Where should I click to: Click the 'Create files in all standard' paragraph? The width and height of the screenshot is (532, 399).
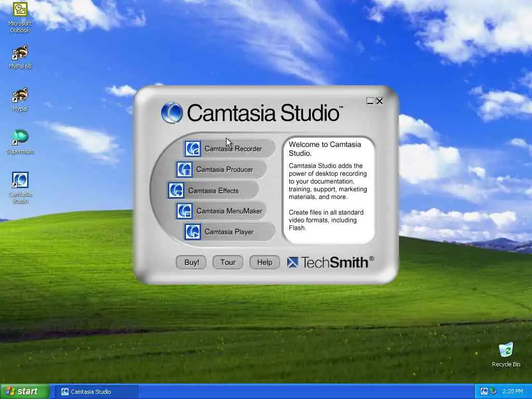326,220
